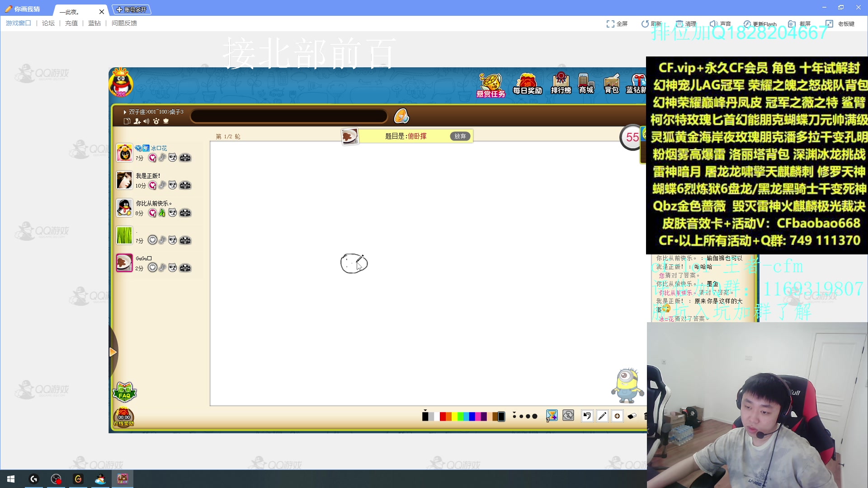
Task: Toggle the music note in the grass avatar row
Action: 162,240
